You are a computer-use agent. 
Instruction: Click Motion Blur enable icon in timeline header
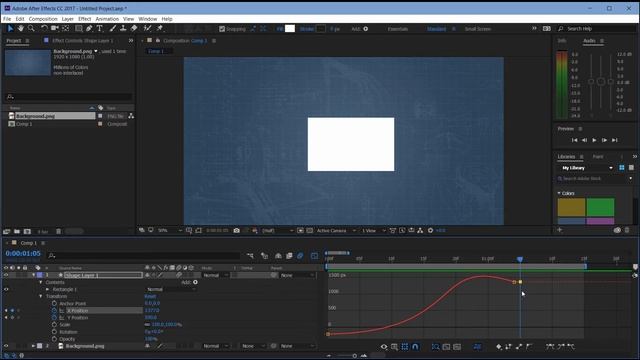coord(300,256)
